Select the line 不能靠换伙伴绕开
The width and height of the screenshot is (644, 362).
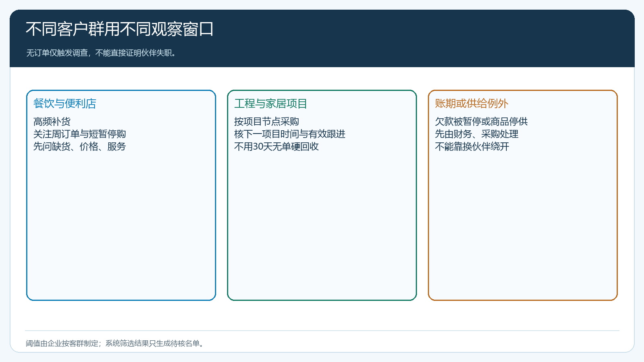click(472, 146)
